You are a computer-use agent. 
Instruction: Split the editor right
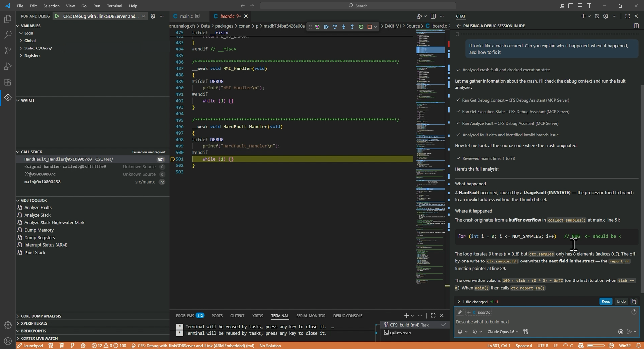(433, 16)
